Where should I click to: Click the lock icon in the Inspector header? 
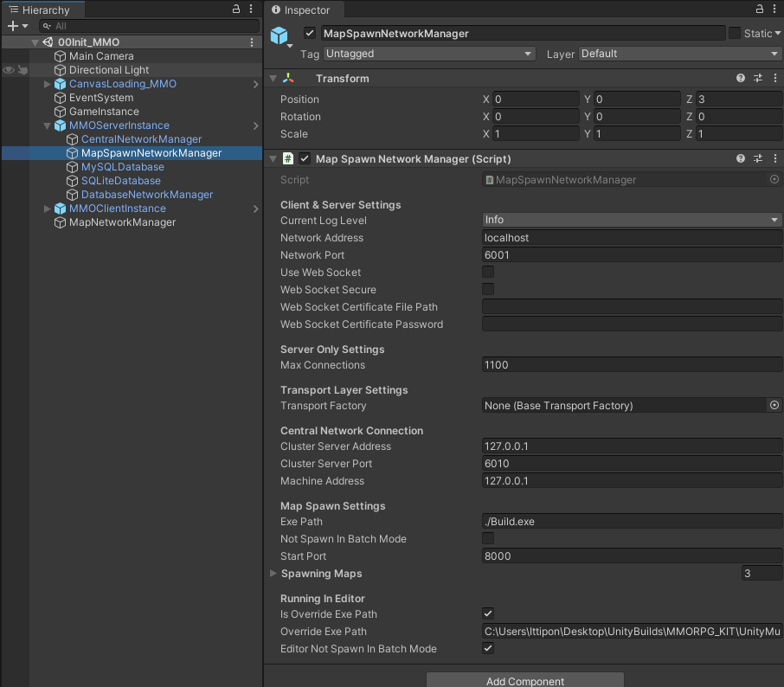click(759, 8)
